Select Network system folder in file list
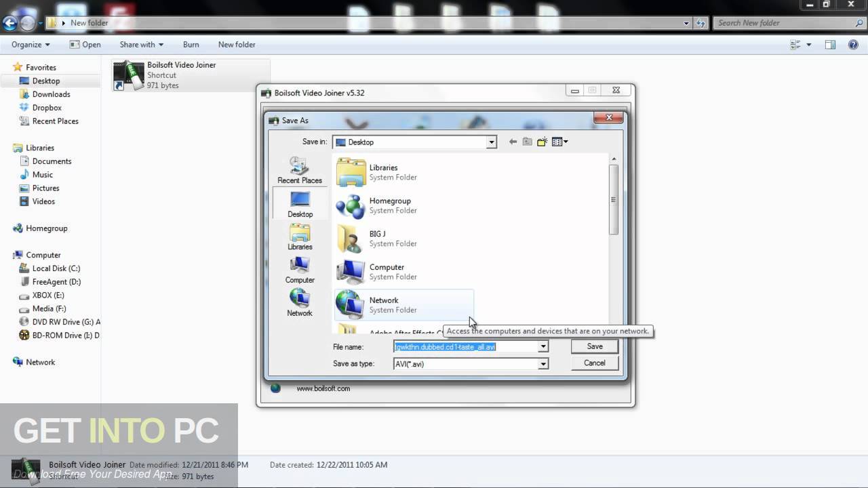Viewport: 868px width, 488px height. pos(403,305)
